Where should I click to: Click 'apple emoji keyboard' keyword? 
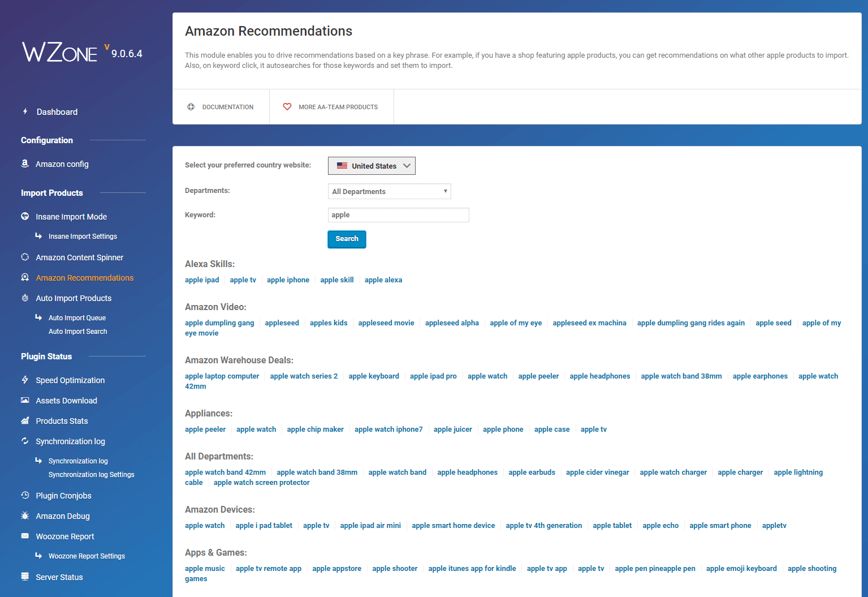(741, 569)
